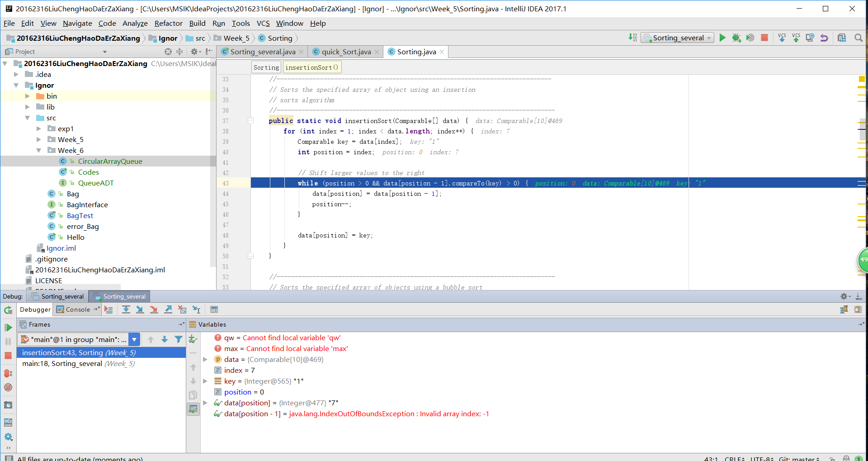The height and width of the screenshot is (461, 868).
Task: Toggle show watches in variables tab
Action: (x=193, y=409)
